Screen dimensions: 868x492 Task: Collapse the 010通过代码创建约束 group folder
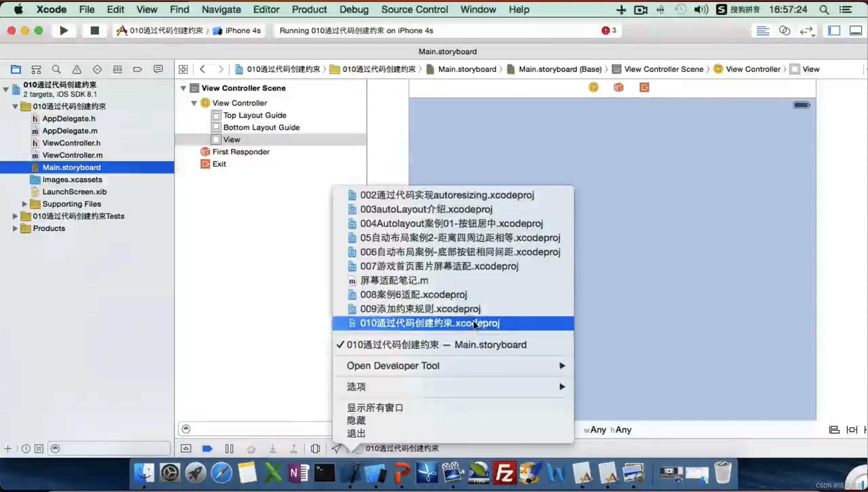(15, 106)
